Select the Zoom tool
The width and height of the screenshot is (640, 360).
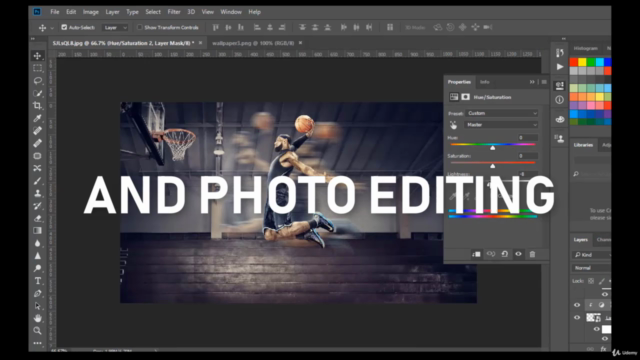[38, 331]
